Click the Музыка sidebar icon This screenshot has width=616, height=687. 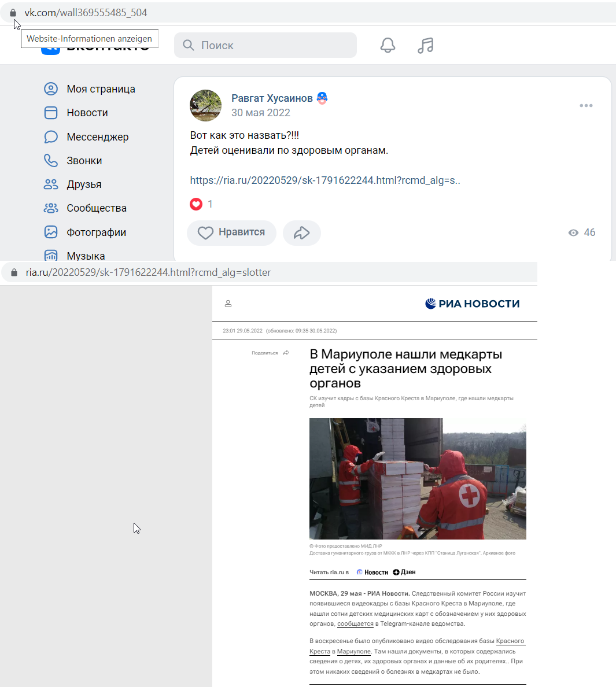pos(51,256)
